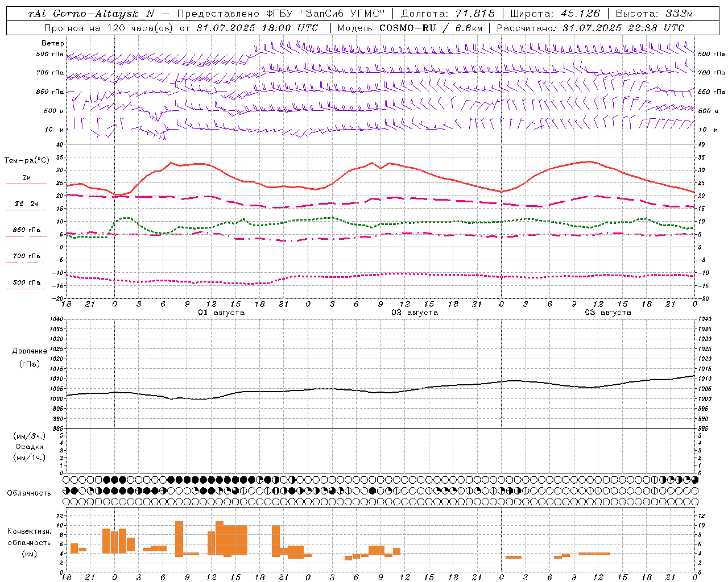The image size is (728, 582).
Task: Click the green 850 гПа temperature legend line
Action: pyautogui.click(x=26, y=236)
